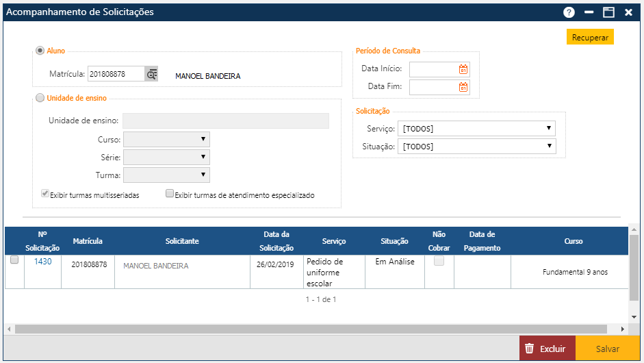The width and height of the screenshot is (644, 363).
Task: Click the Data da Solicitação column header
Action: 276,241
